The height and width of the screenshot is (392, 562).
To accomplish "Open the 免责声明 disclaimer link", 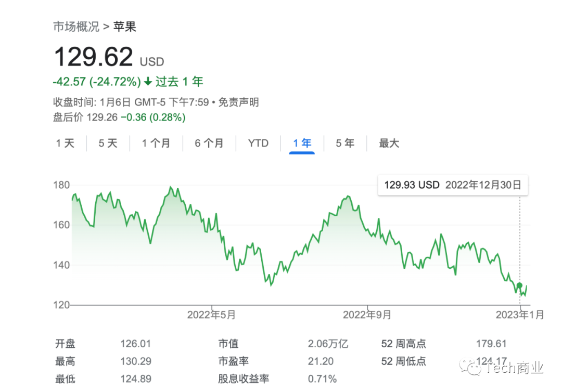I will [239, 102].
